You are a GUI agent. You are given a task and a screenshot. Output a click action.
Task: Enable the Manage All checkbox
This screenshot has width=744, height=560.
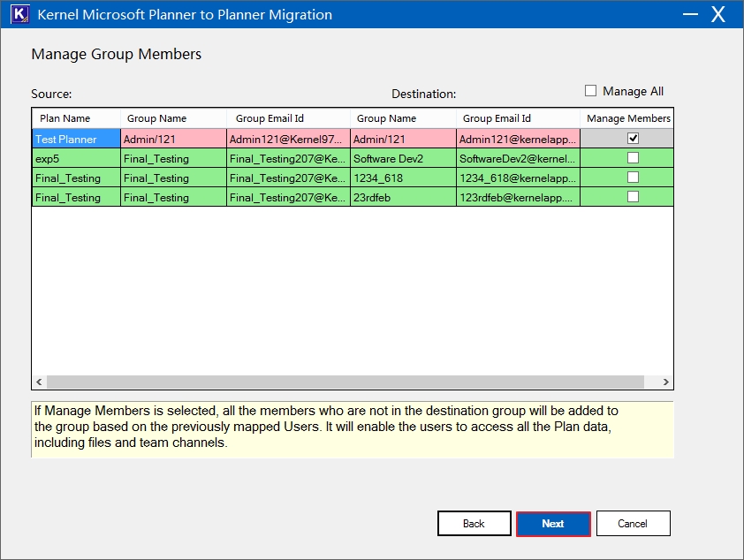(x=590, y=91)
